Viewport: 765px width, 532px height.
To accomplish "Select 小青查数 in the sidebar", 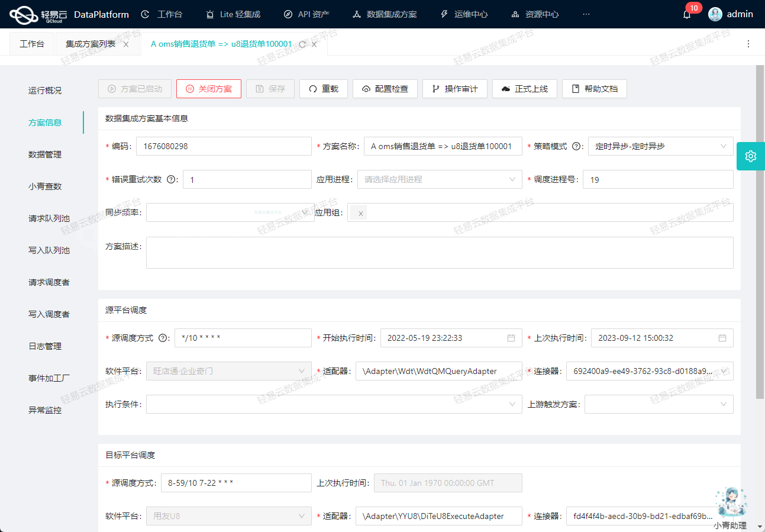I will (x=45, y=186).
